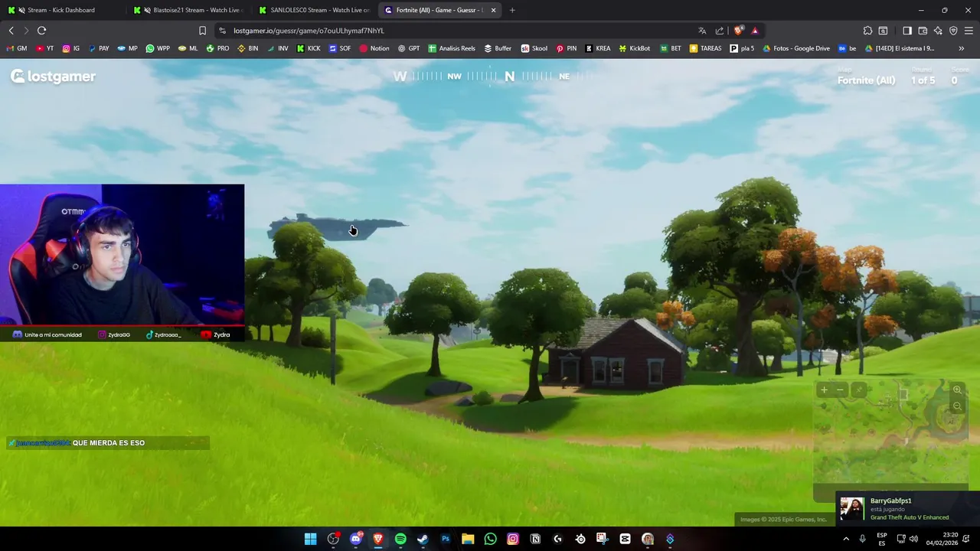
Task: Open the Brave Shields lion icon
Action: tap(738, 31)
